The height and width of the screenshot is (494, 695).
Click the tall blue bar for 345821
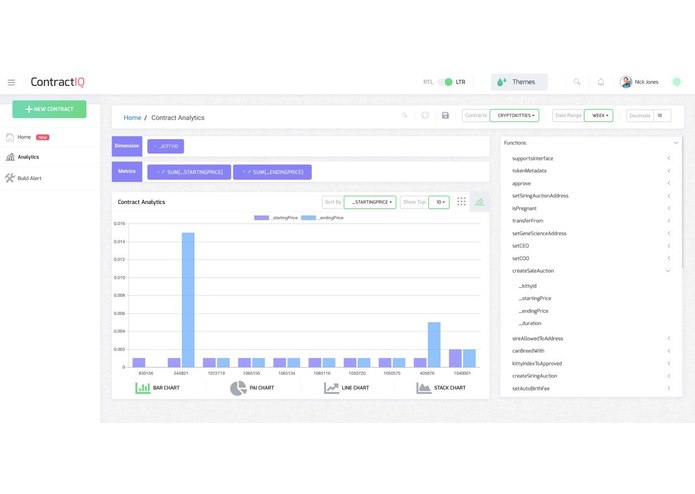(x=188, y=300)
